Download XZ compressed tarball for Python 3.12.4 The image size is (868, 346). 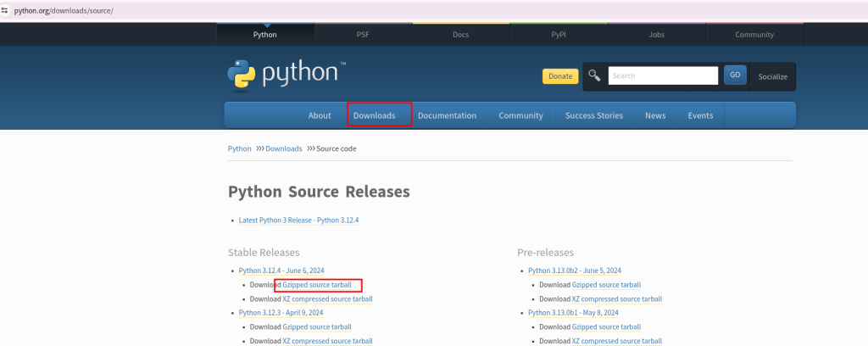(327, 299)
